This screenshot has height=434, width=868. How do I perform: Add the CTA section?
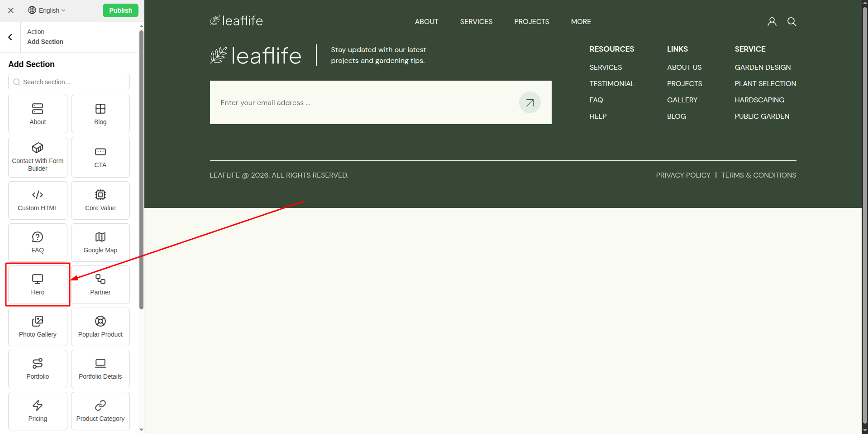pos(100,157)
